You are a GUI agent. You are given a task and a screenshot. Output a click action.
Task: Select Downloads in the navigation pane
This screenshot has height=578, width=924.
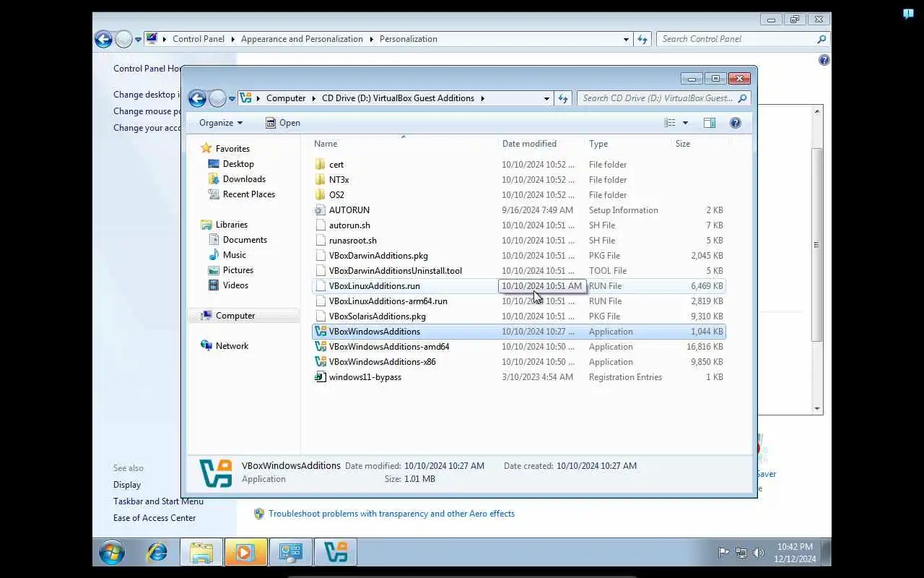(244, 179)
